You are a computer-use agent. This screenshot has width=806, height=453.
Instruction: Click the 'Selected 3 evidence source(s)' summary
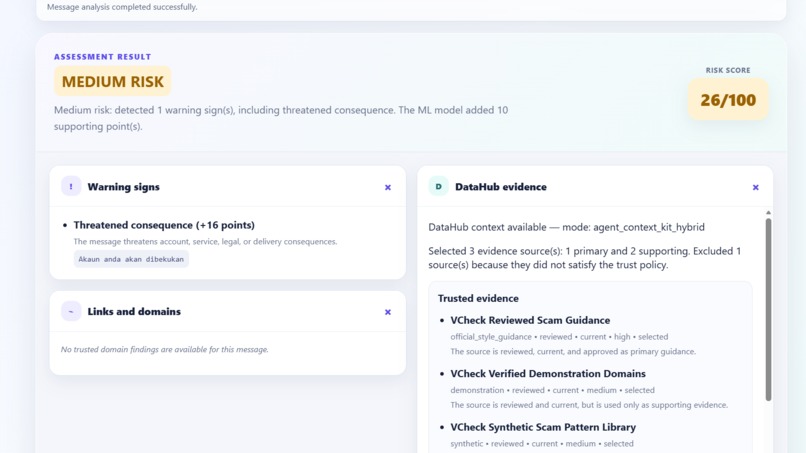[x=584, y=258]
